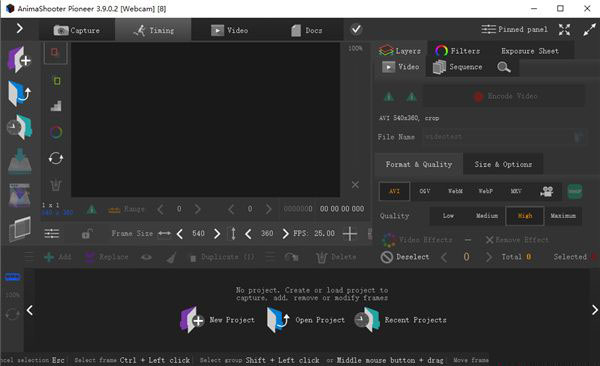This screenshot has height=366, width=600.
Task: Increase frame height past 360
Action: tap(285, 234)
